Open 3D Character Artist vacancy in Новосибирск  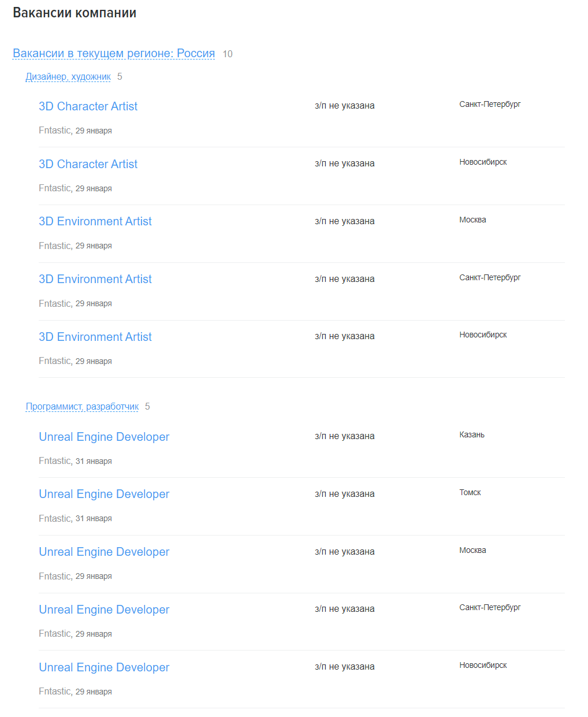88,164
